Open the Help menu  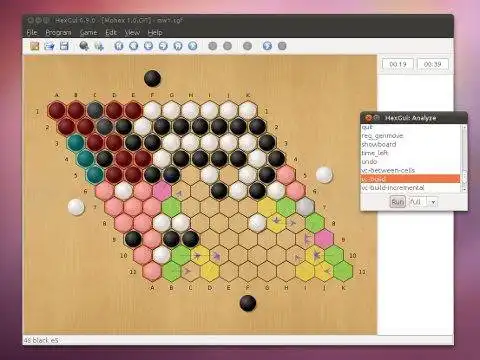coord(155,32)
